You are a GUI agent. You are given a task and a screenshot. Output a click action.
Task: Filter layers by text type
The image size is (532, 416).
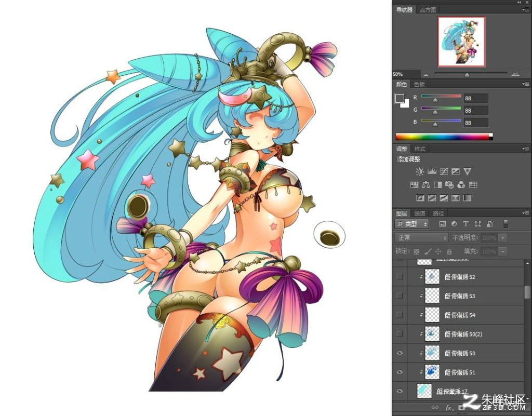(x=465, y=224)
